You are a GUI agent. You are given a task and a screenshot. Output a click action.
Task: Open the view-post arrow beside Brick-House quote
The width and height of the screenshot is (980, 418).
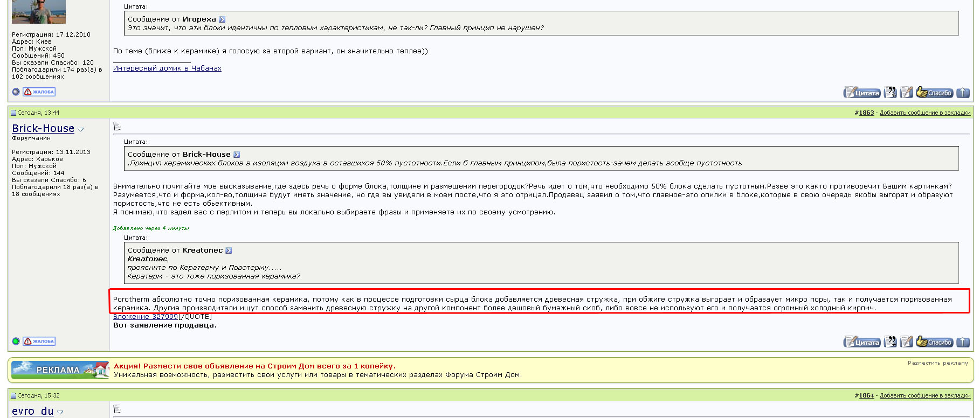tap(237, 155)
